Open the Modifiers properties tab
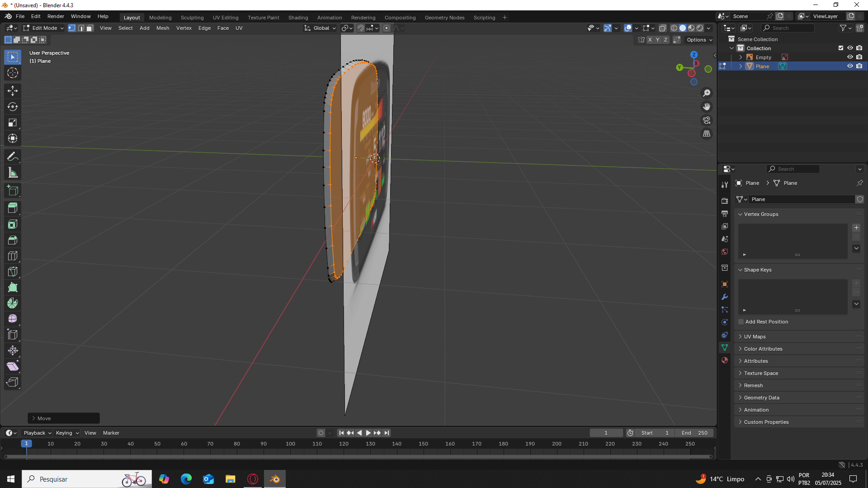The height and width of the screenshot is (488, 868). (x=725, y=297)
